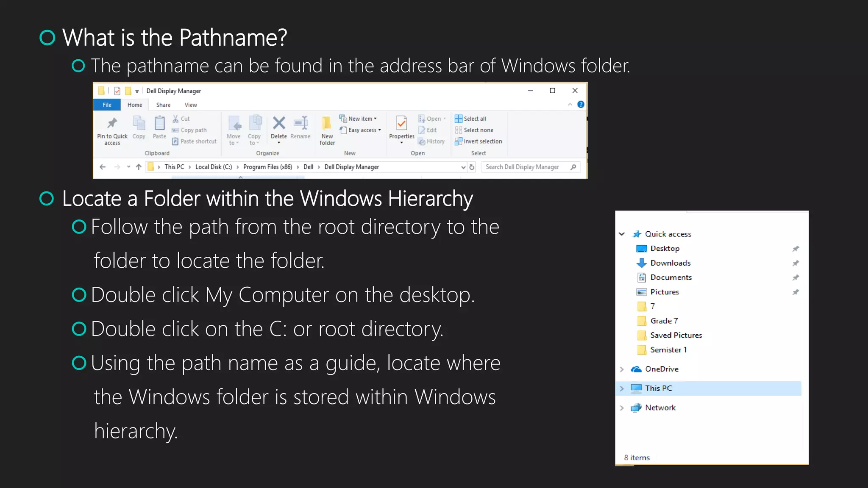This screenshot has height=488, width=868.
Task: Expand the Network node
Action: 622,408
